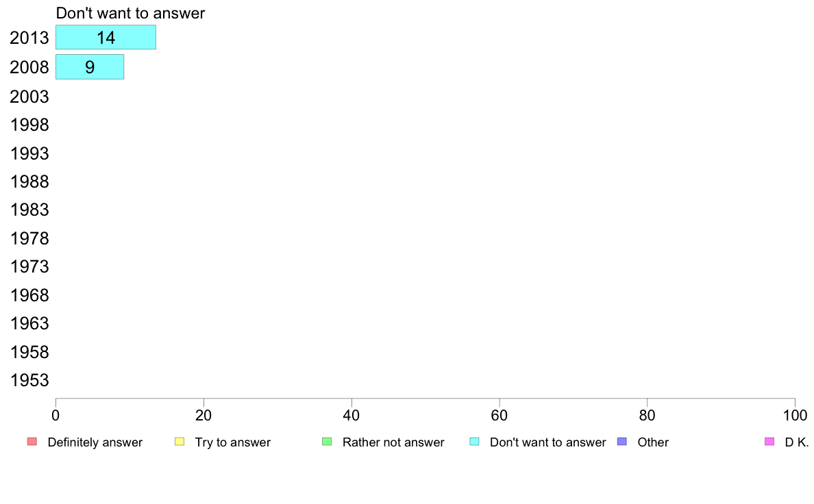Select the red Definitely answer legend swatch

tap(32, 442)
